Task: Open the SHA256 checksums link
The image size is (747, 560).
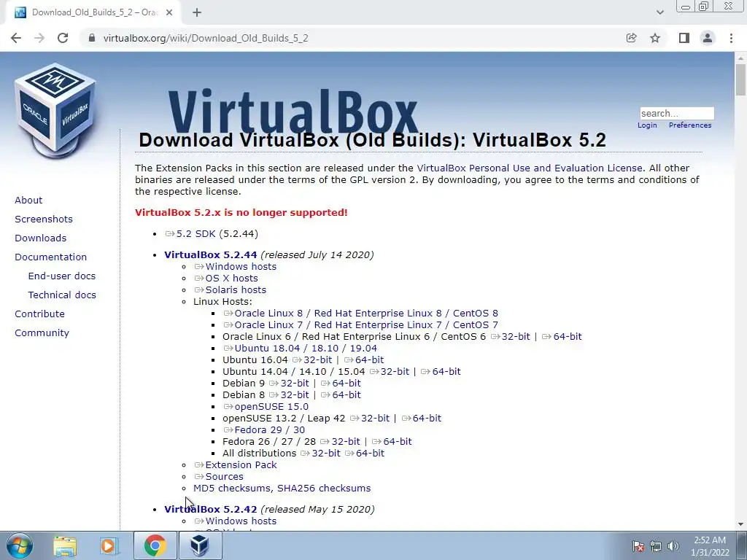Action: point(324,488)
